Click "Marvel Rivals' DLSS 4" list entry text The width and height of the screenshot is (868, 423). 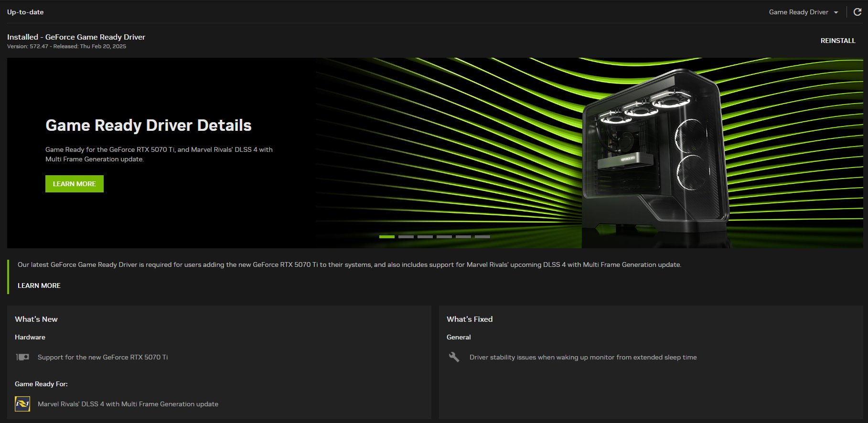128,404
